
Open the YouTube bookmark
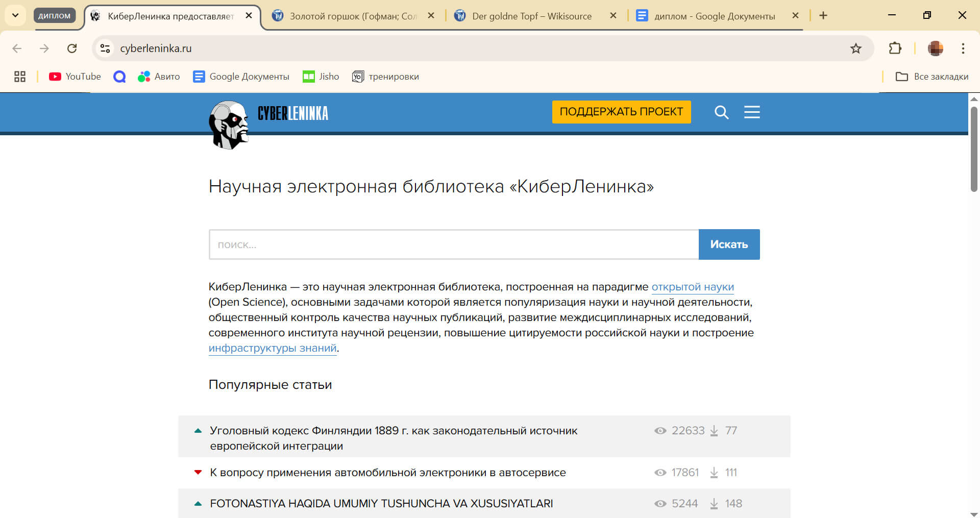(75, 77)
